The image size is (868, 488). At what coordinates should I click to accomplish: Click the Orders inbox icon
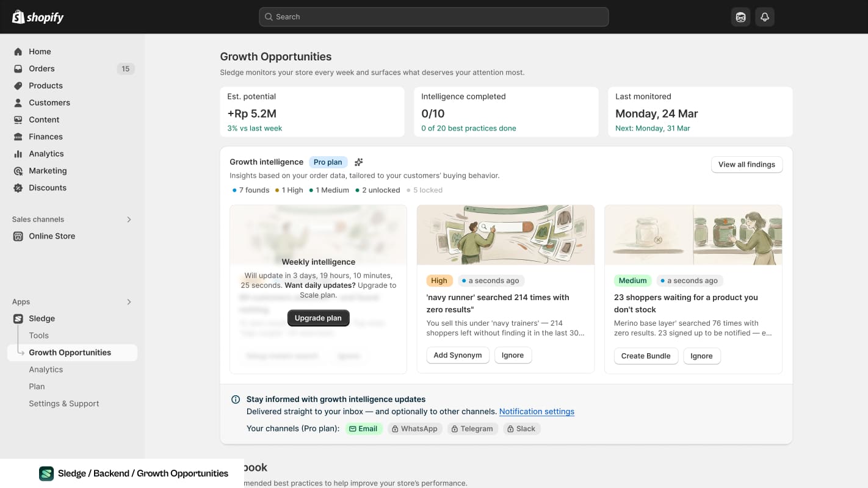click(18, 69)
